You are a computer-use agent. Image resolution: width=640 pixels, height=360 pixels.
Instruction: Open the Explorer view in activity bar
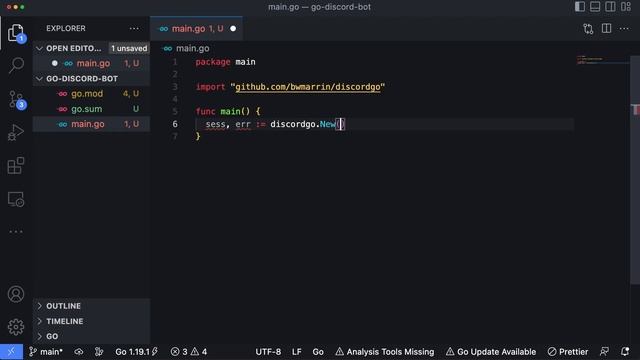pyautogui.click(x=16, y=33)
